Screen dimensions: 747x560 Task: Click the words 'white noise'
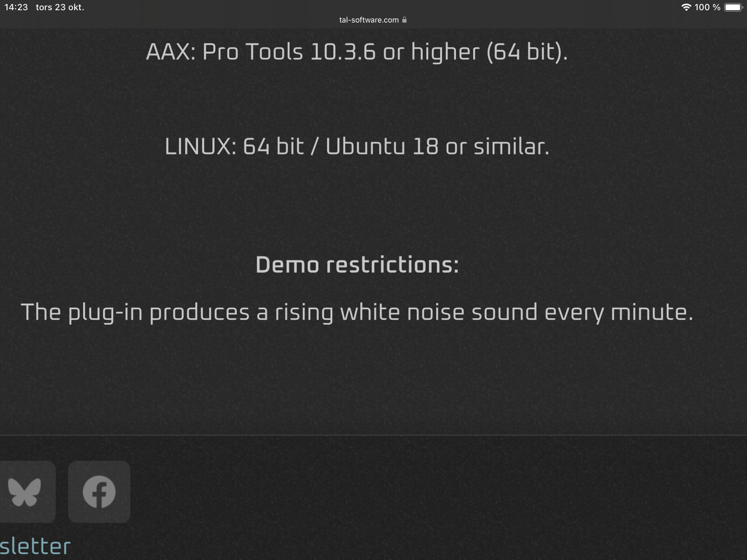(x=402, y=312)
